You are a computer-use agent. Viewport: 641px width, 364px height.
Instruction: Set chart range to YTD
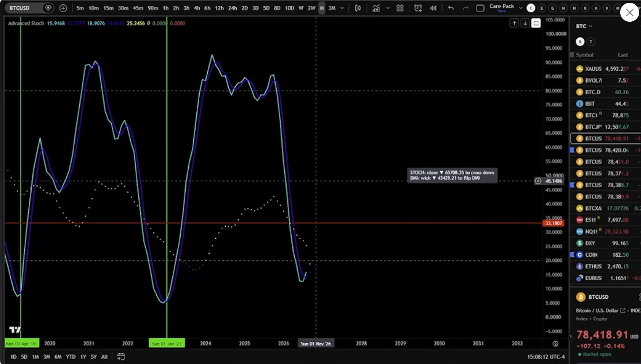[x=70, y=357]
